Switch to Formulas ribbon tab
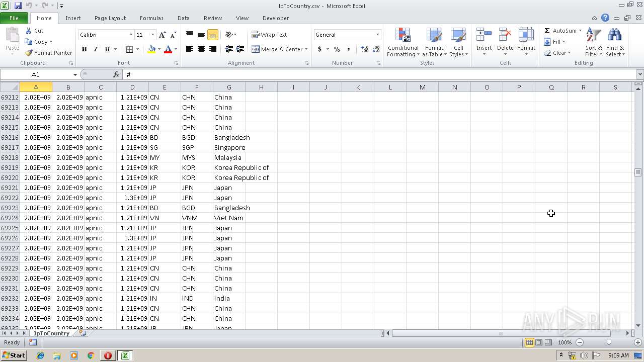 [x=151, y=18]
